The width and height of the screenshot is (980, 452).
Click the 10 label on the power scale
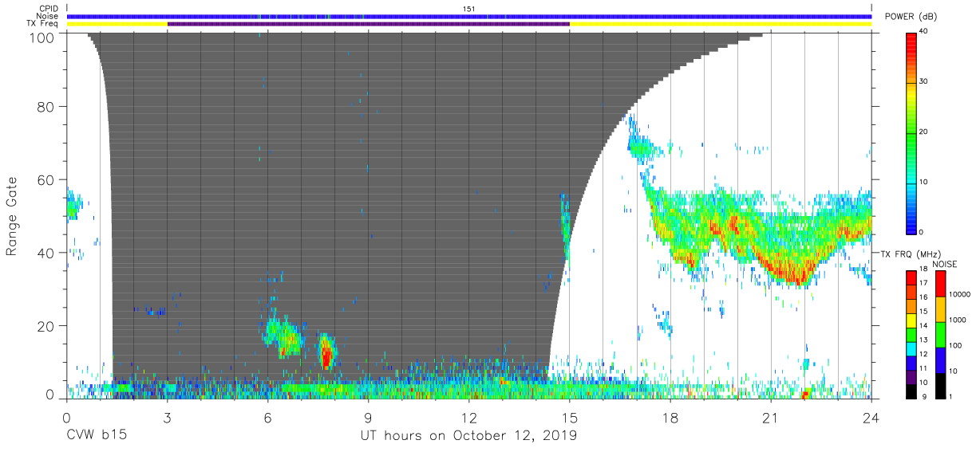[924, 182]
